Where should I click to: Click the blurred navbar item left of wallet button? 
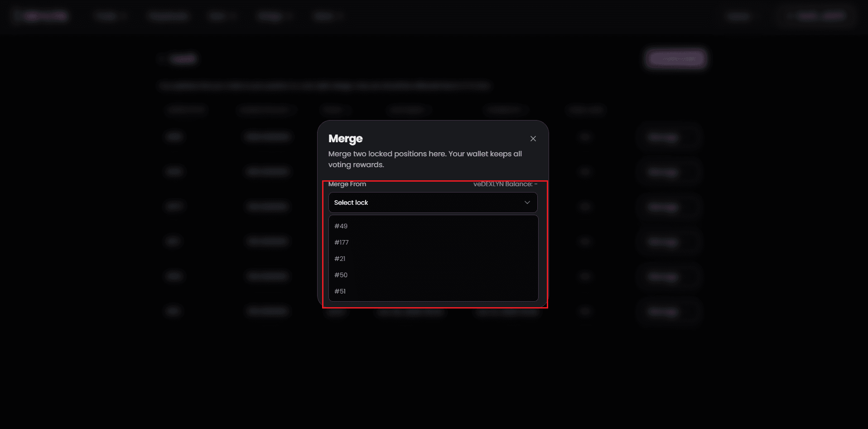pos(738,16)
